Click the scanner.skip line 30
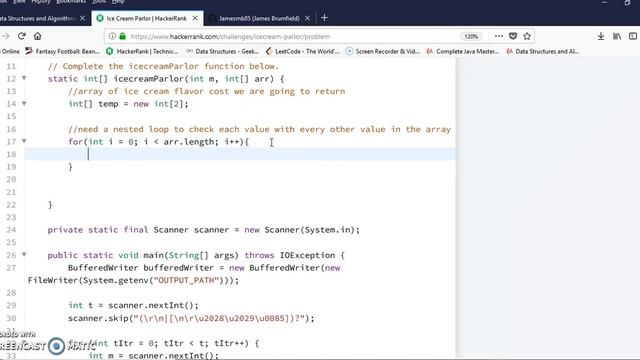Image resolution: width=640 pixels, height=360 pixels. point(191,318)
